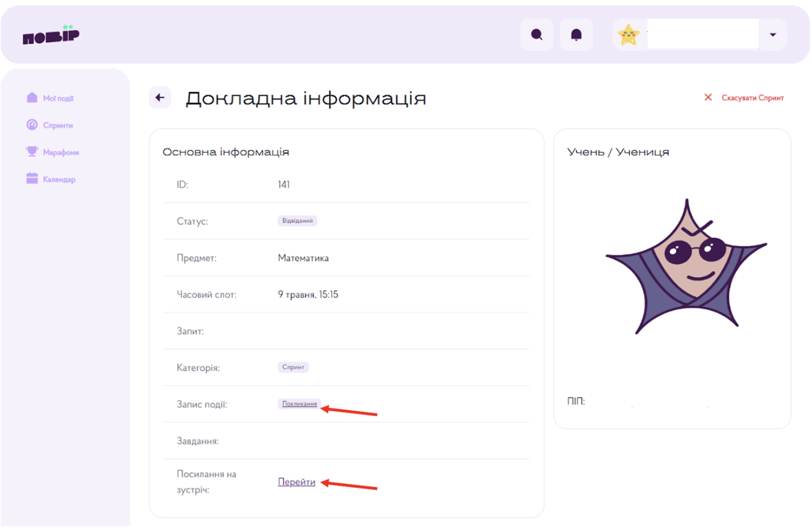Screen dimensions: 812x532
Task: Click the Запит: label
Action: click(191, 331)
